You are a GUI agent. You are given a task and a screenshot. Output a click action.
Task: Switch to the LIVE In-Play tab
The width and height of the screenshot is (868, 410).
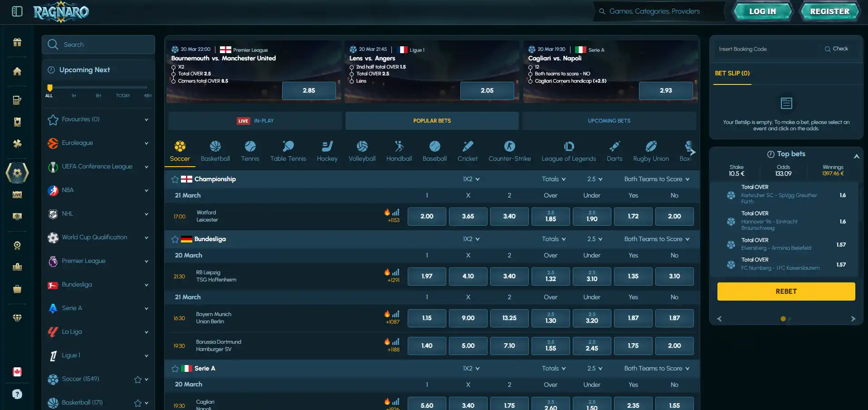(x=255, y=121)
